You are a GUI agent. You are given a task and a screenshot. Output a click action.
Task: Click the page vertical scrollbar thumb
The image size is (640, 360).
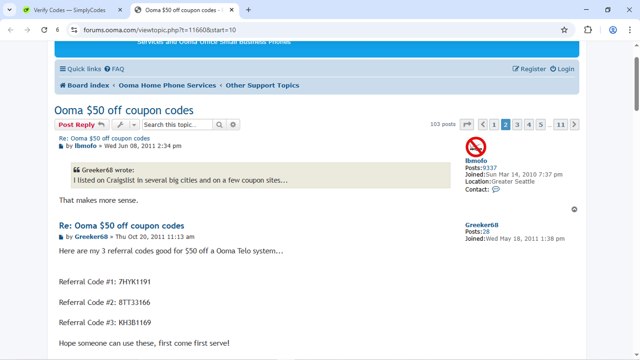[x=636, y=84]
